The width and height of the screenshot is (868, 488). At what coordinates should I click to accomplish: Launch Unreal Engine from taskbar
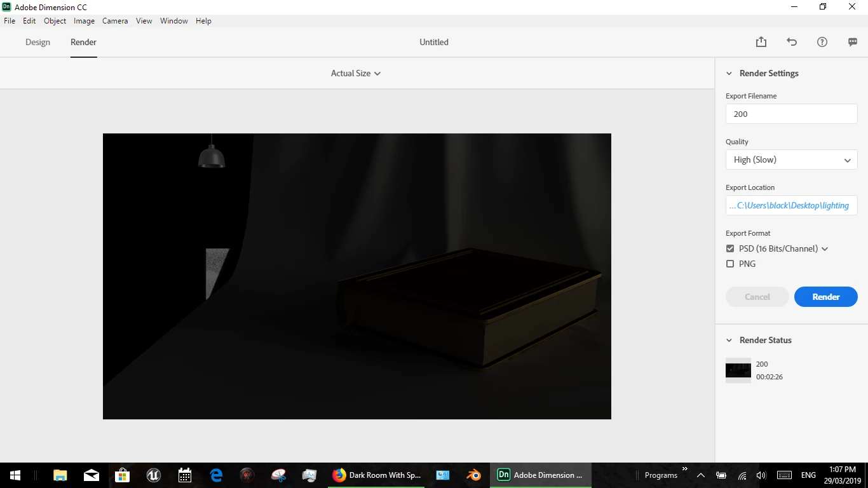153,475
